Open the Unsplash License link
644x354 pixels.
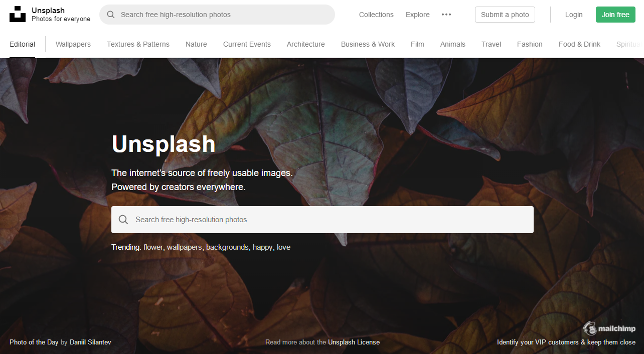coord(354,342)
